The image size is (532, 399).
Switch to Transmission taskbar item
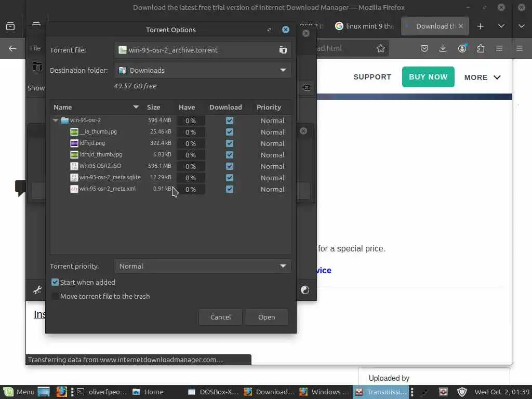coord(380,392)
